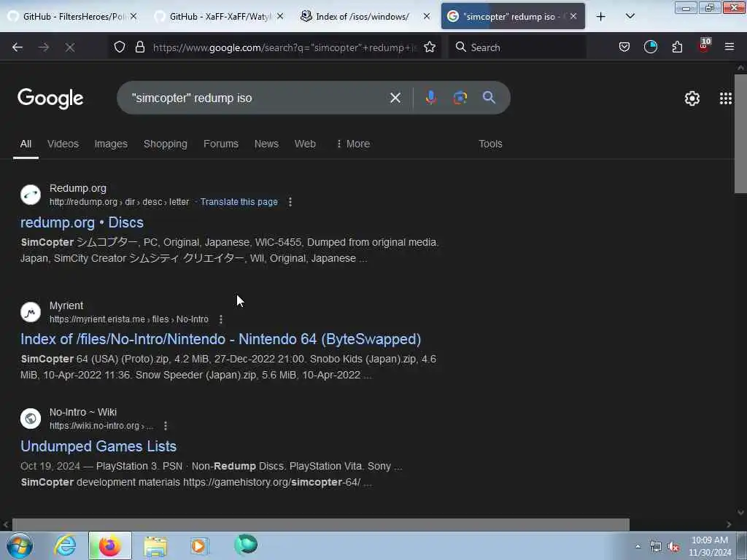Select the Forums search filter

pos(221,144)
